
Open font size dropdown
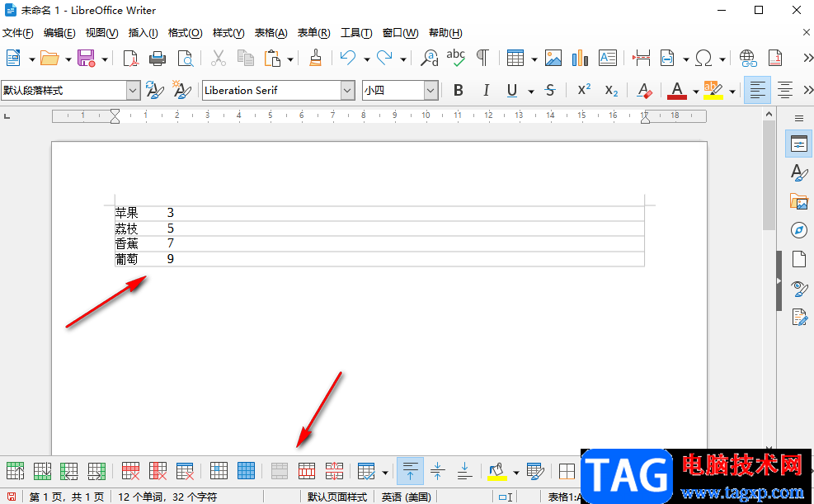[431, 91]
